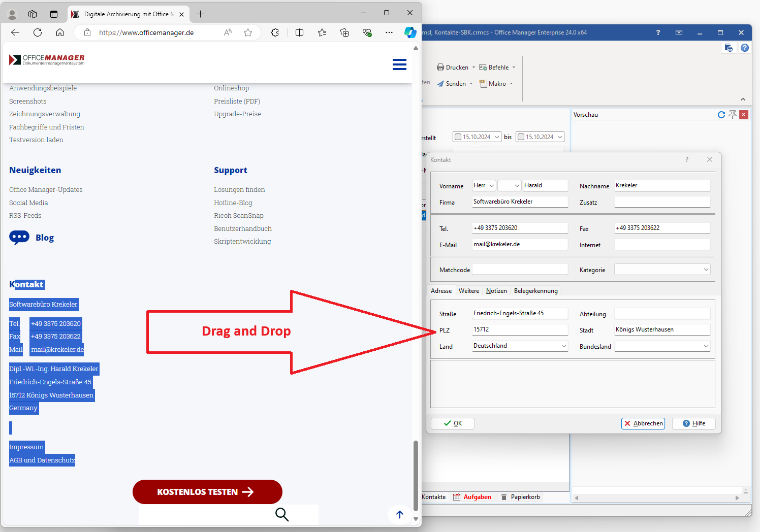Click the browser address bar URL
This screenshot has height=532, width=760.
pyautogui.click(x=146, y=32)
